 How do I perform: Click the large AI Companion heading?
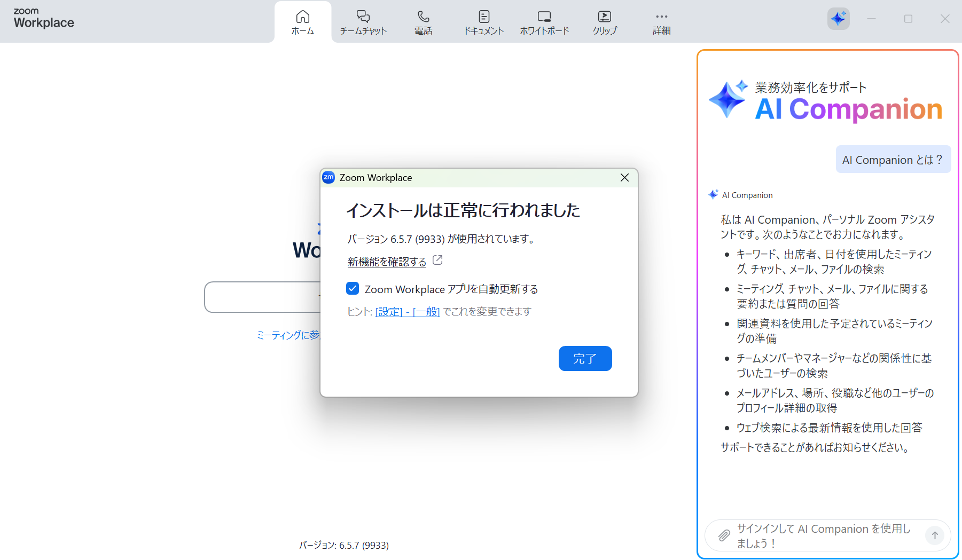click(848, 109)
